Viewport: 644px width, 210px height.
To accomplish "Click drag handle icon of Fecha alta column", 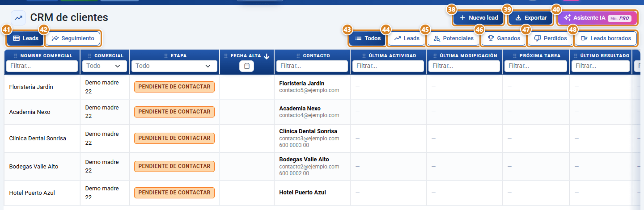I will [x=226, y=56].
